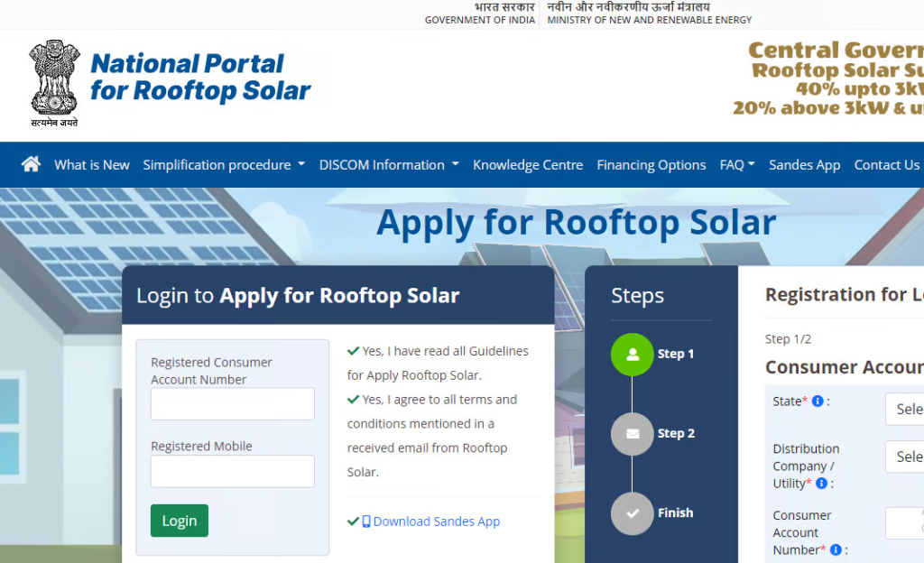Click the Step 1 user icon circle

tap(632, 355)
